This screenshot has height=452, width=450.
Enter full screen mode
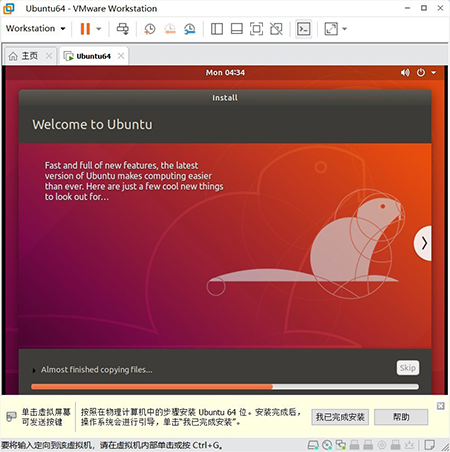coord(256,29)
